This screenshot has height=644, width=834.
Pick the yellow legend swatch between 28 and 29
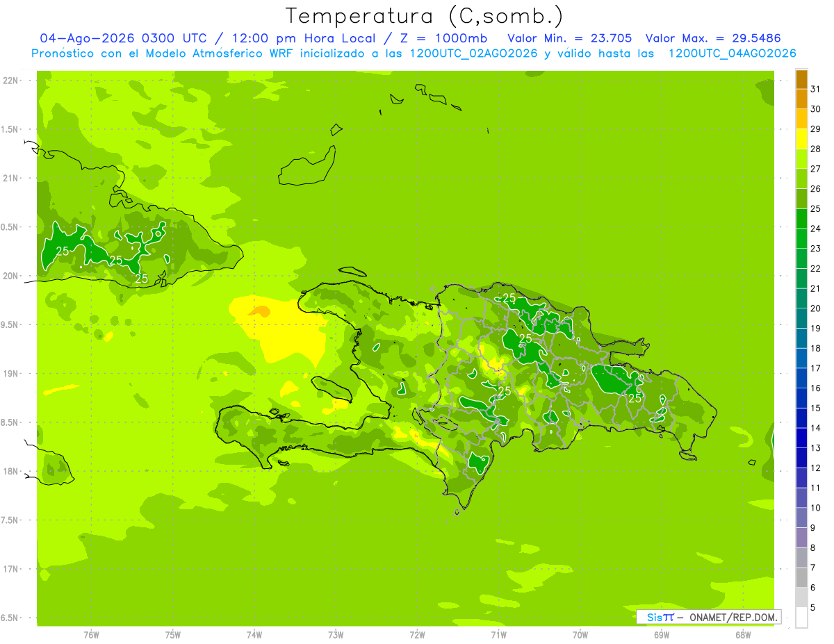(801, 139)
